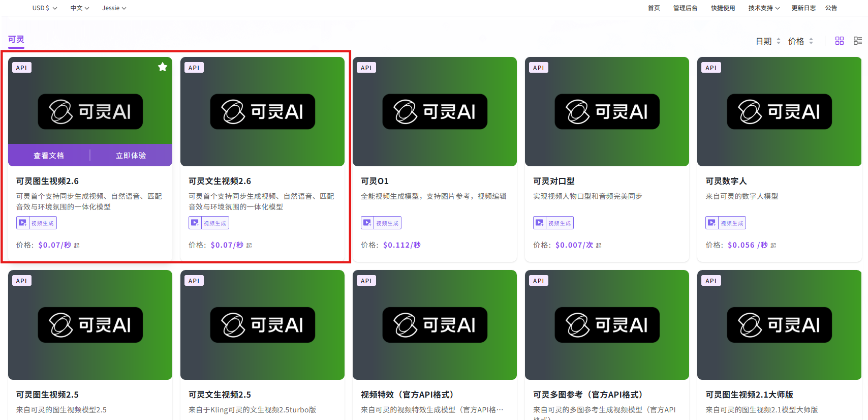Click 可灵文生视频2.5 card thumbnail

(262, 325)
